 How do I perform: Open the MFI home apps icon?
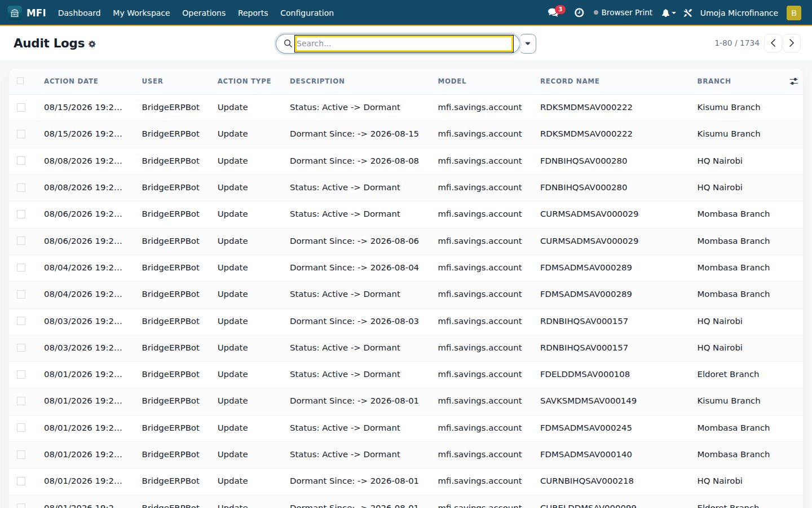point(15,12)
